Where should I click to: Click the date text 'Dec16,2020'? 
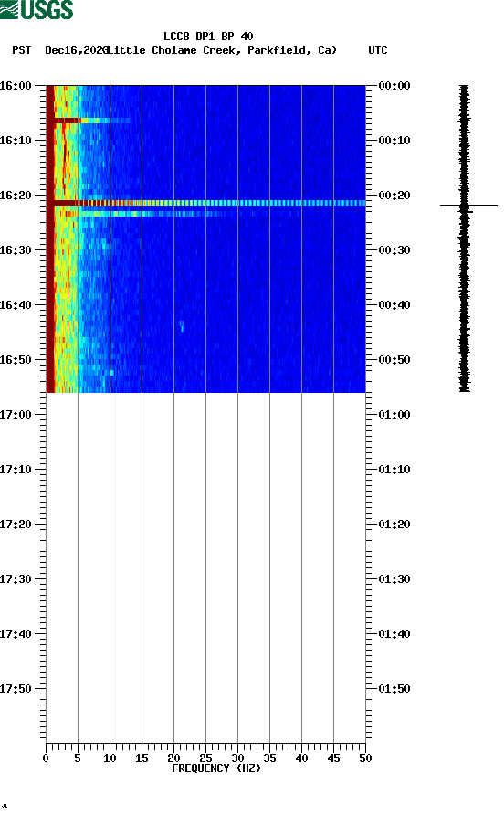point(76,50)
